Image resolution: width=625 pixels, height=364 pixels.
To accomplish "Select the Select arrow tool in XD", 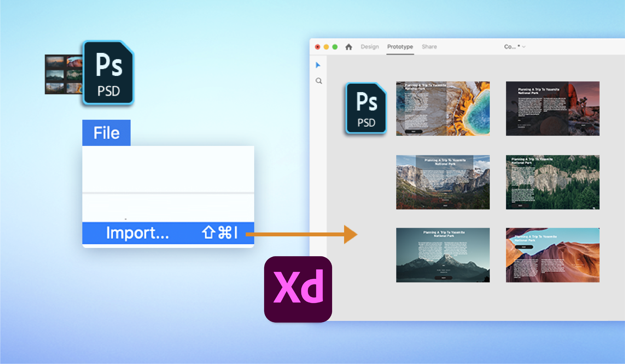I will coord(318,65).
